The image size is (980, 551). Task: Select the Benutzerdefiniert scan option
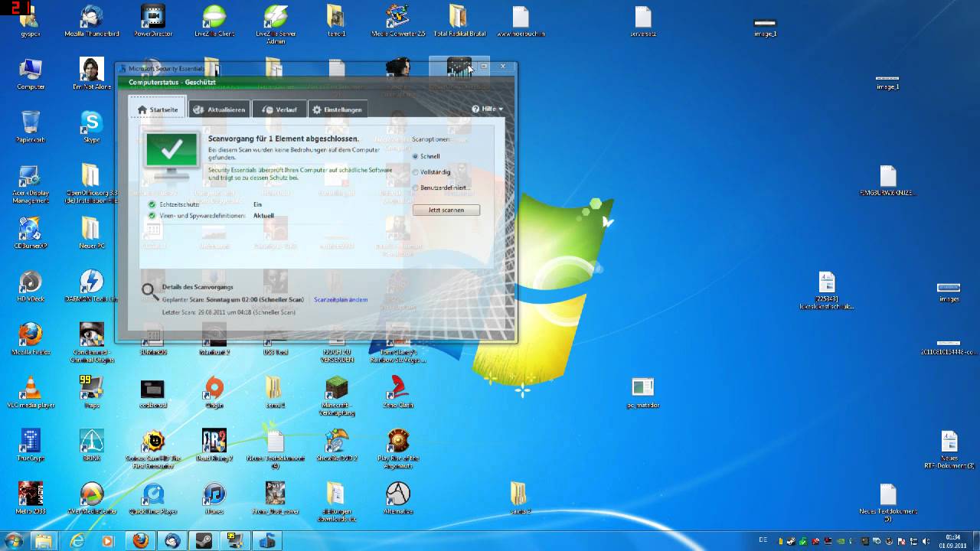point(441,187)
